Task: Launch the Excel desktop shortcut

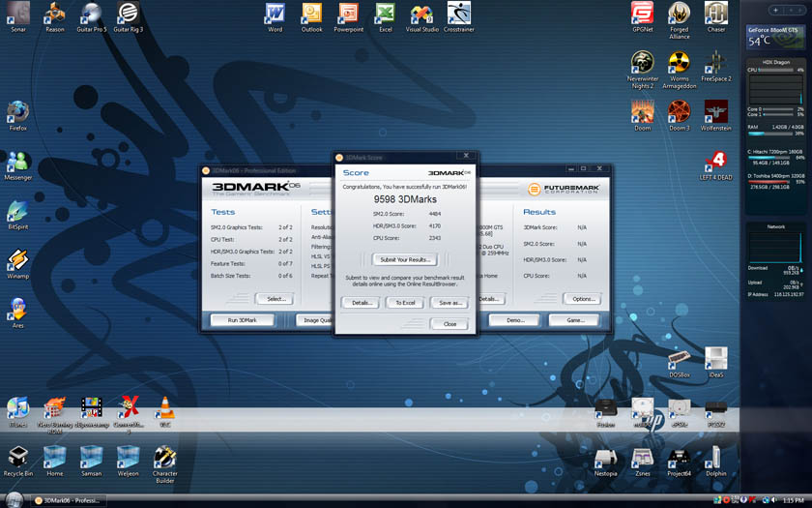Action: (386, 16)
